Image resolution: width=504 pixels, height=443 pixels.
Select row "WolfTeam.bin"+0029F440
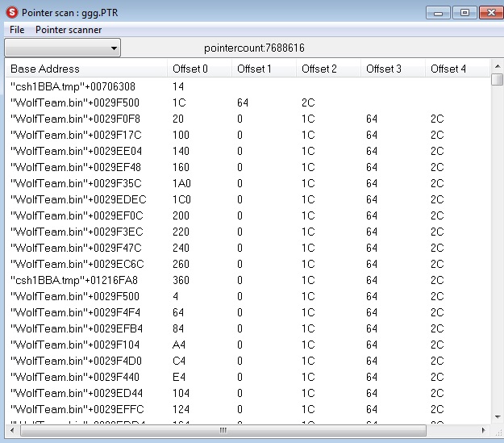[248, 377]
